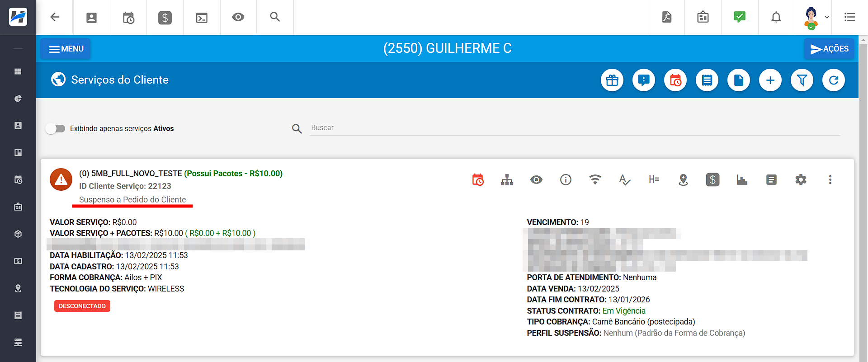The width and height of the screenshot is (868, 362).
Task: Open the notifications bell
Action: [x=776, y=17]
